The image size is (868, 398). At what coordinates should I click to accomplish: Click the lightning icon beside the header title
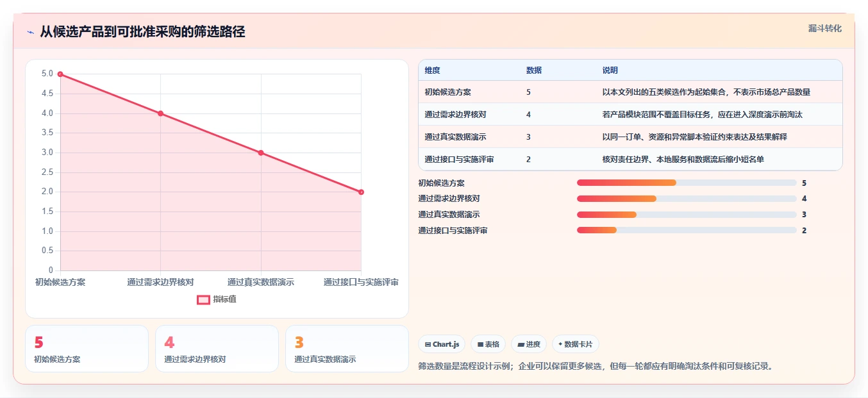pyautogui.click(x=30, y=32)
